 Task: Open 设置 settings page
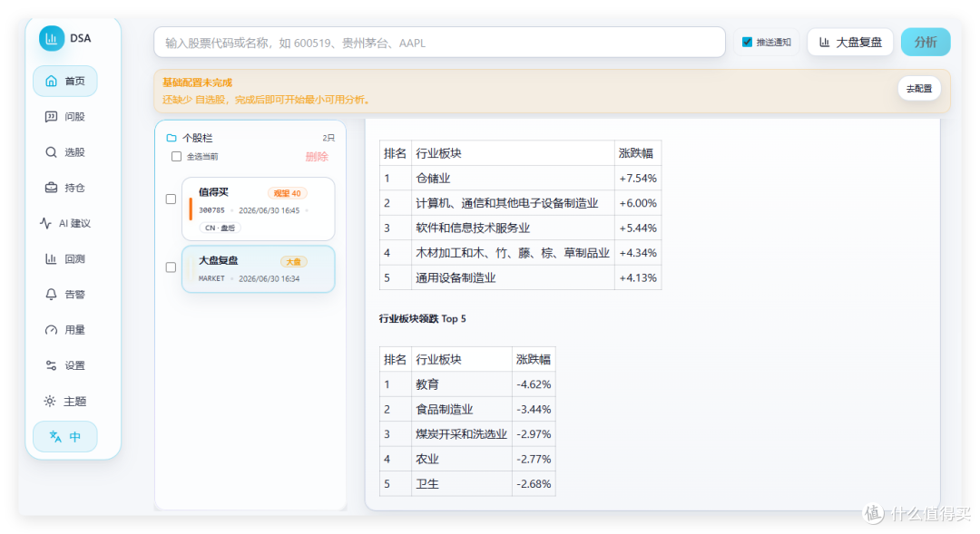(x=65, y=366)
